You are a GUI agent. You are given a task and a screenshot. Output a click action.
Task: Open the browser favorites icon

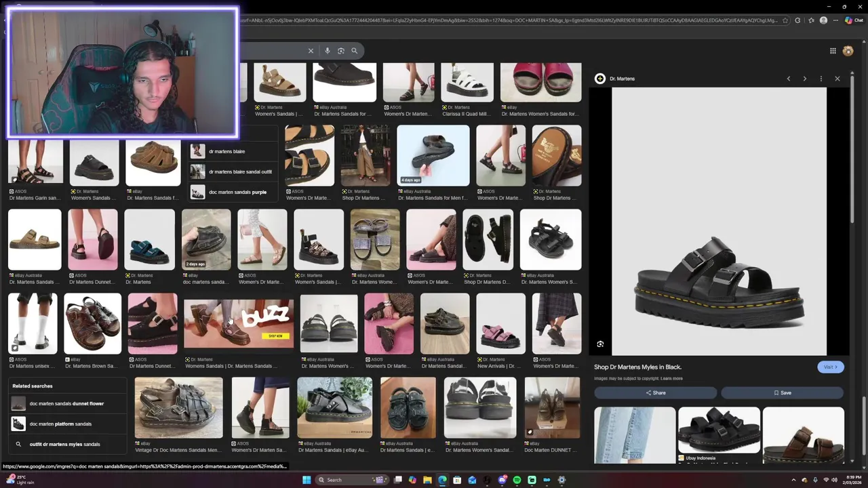(811, 20)
